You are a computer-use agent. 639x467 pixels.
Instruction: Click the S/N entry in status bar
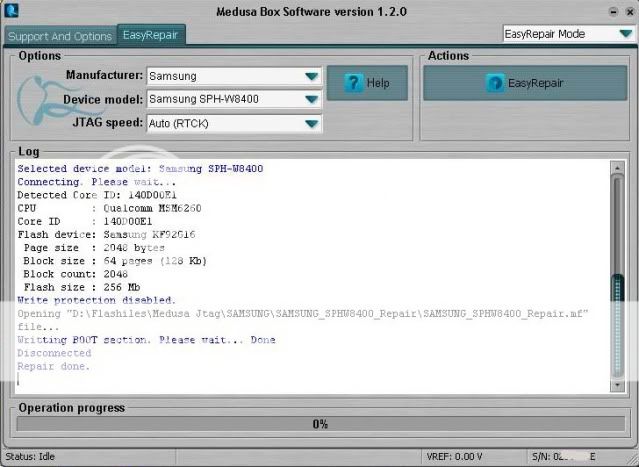[564, 456]
